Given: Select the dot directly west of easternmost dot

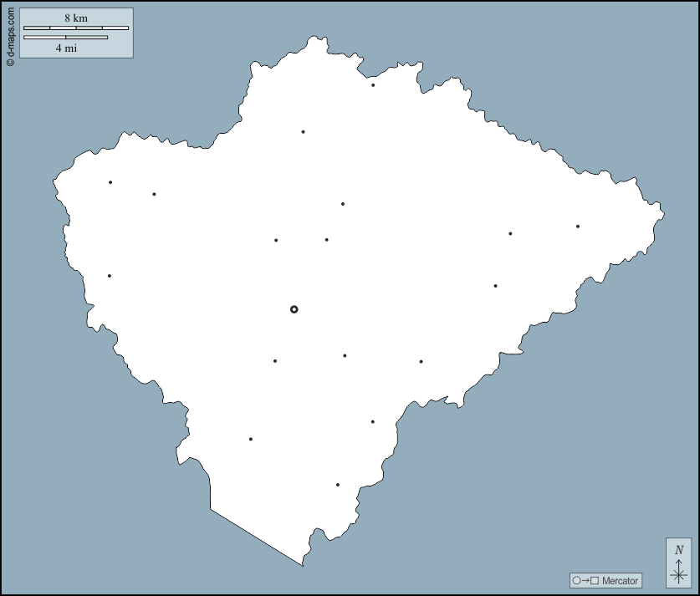Looking at the screenshot, I should pyautogui.click(x=510, y=234).
